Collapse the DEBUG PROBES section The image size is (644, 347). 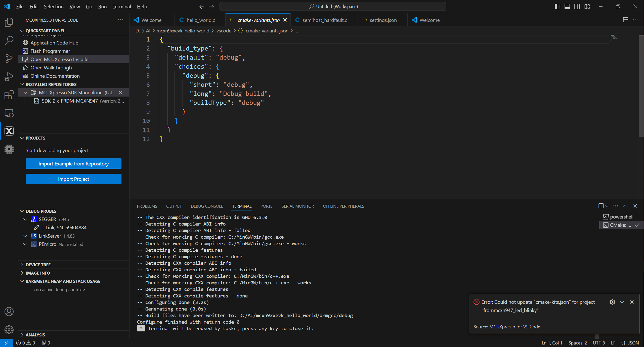coord(22,211)
